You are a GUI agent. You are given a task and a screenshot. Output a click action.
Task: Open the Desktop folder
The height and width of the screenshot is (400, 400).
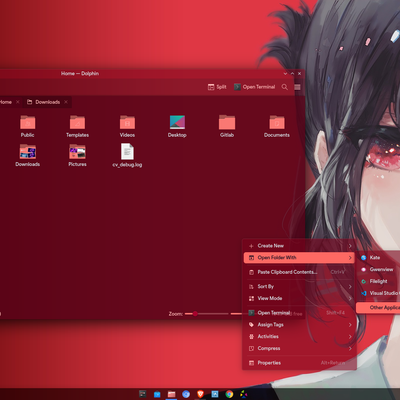tap(177, 126)
